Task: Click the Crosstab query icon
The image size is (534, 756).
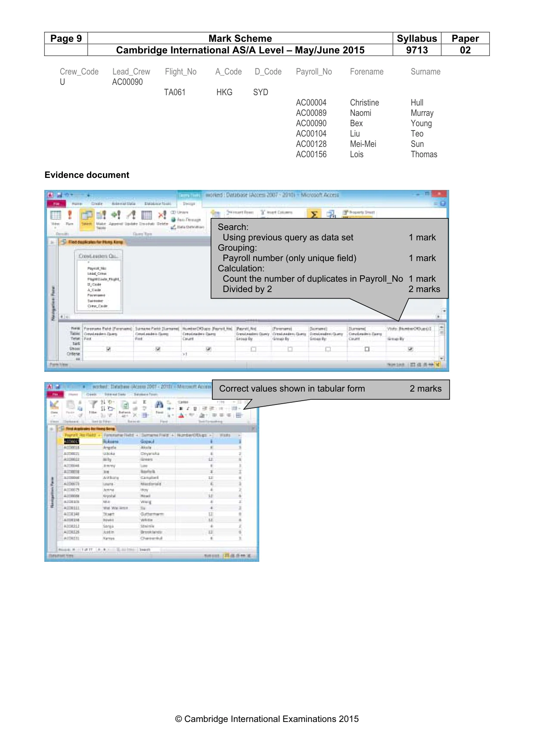Action: 147,215
